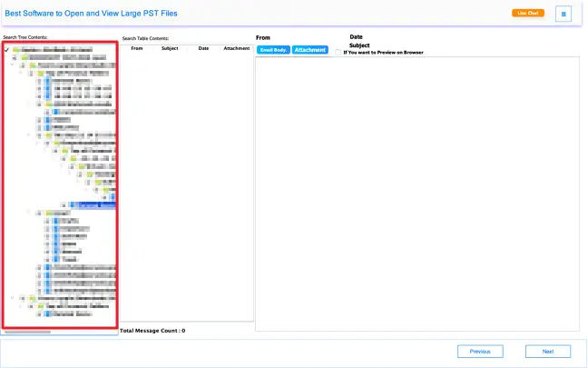Click the root folder icon in tree
588x368 pixels.
(x=15, y=49)
